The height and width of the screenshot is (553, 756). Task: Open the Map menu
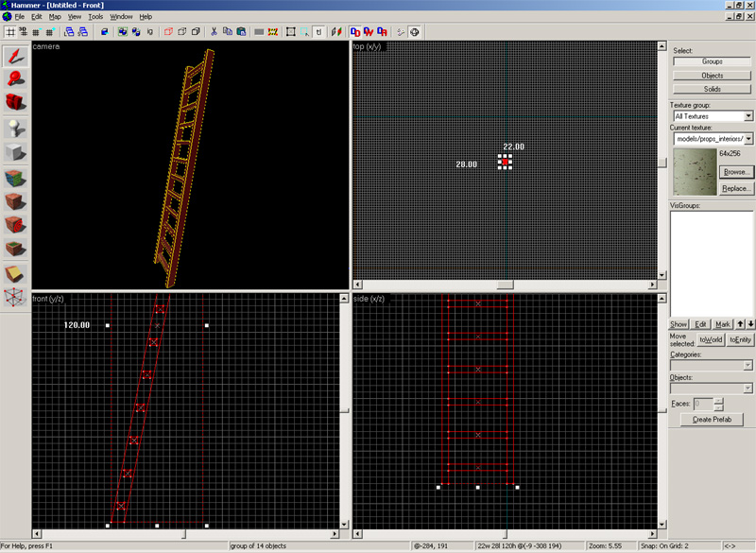[55, 17]
